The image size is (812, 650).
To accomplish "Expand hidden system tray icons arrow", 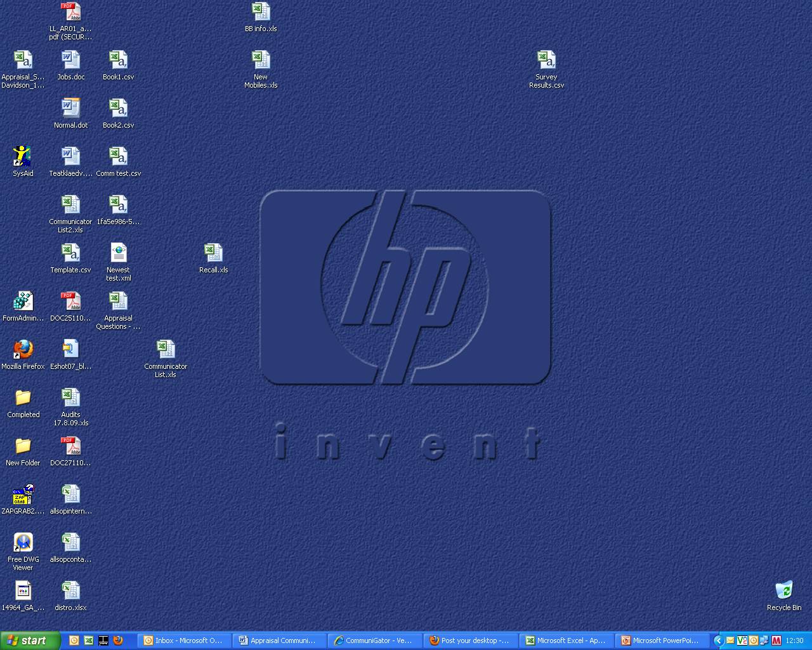I will coord(718,640).
